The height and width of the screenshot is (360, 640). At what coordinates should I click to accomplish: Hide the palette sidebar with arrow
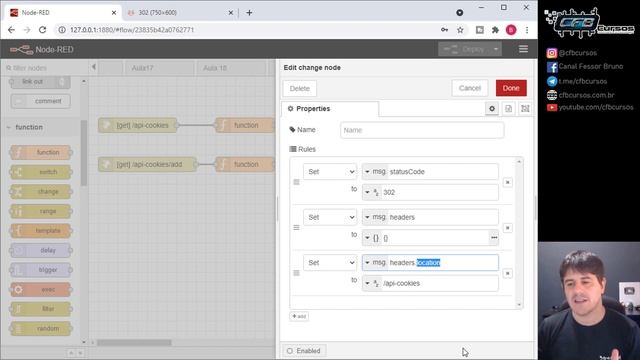pos(93,67)
